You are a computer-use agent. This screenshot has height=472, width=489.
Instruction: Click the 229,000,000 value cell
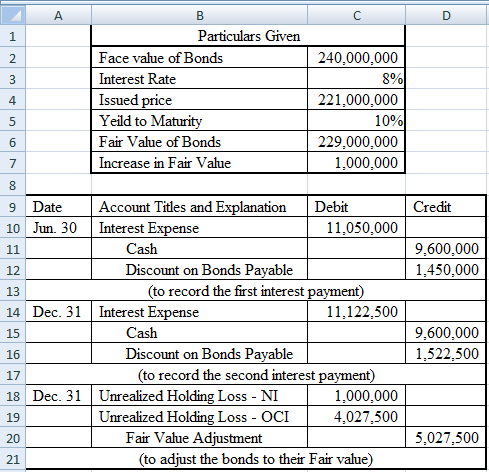coord(356,142)
